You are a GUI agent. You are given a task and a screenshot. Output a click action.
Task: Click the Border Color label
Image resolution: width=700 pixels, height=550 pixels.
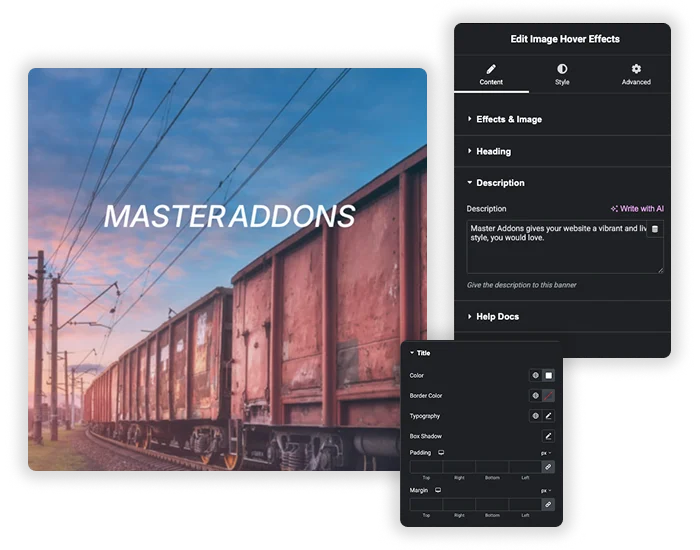[425, 396]
